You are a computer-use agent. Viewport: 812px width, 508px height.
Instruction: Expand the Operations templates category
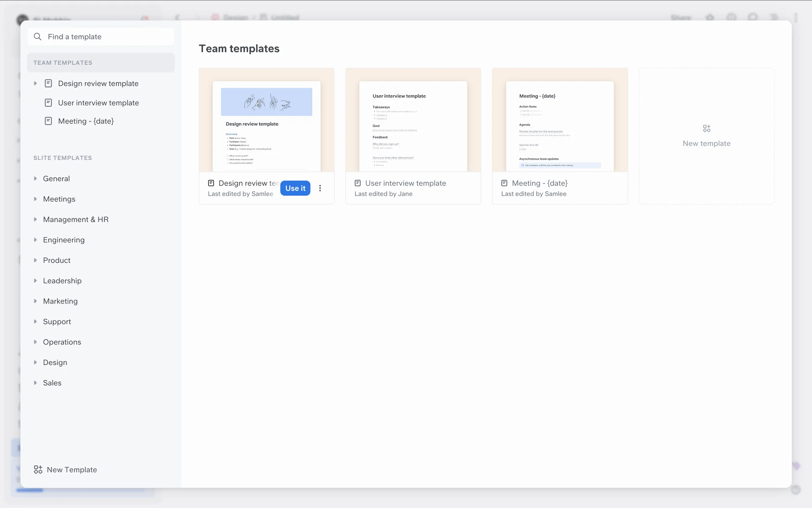(x=36, y=342)
